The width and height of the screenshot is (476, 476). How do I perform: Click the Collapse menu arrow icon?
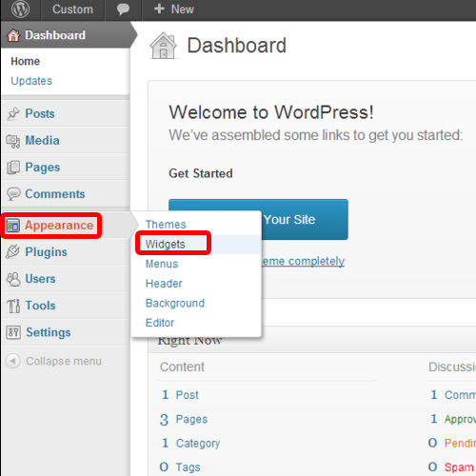click(x=13, y=361)
